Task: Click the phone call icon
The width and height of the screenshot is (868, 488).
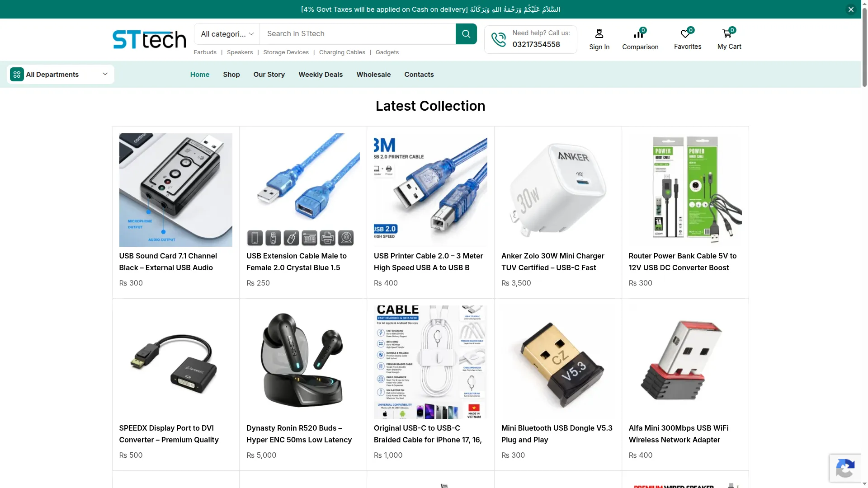Action: point(499,39)
